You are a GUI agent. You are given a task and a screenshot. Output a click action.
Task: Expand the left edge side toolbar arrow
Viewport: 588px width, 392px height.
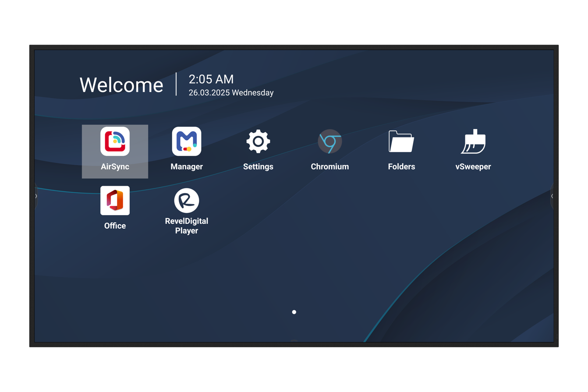[x=36, y=196]
